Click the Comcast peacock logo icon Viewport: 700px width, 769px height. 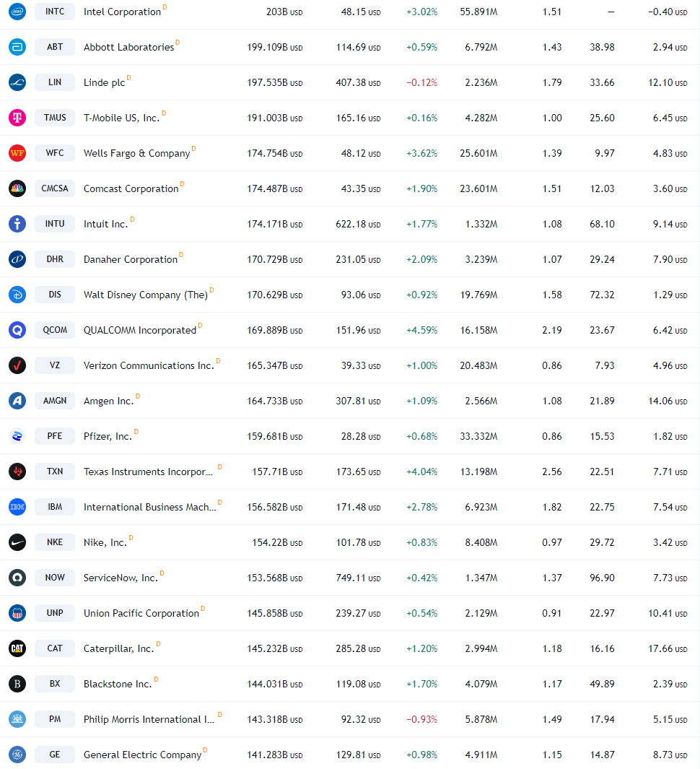coord(17,188)
